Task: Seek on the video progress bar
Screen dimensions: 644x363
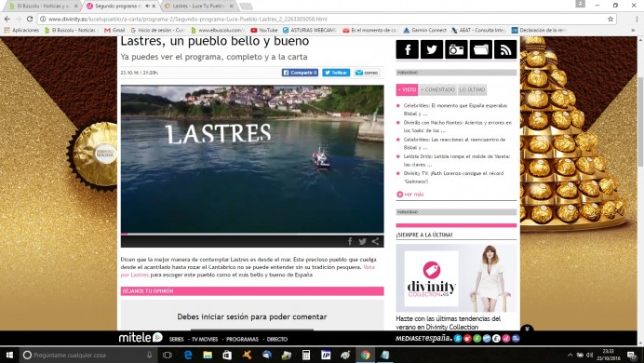Action: [252, 234]
